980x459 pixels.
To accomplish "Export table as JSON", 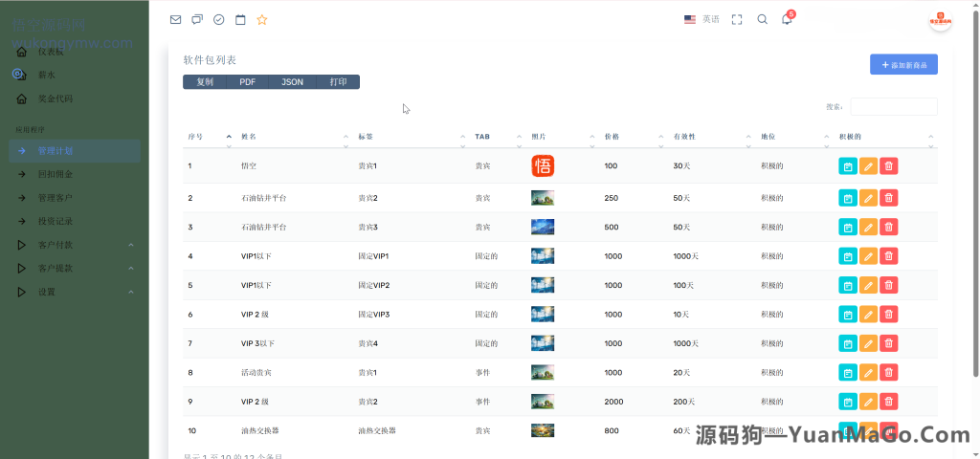I will coord(292,82).
